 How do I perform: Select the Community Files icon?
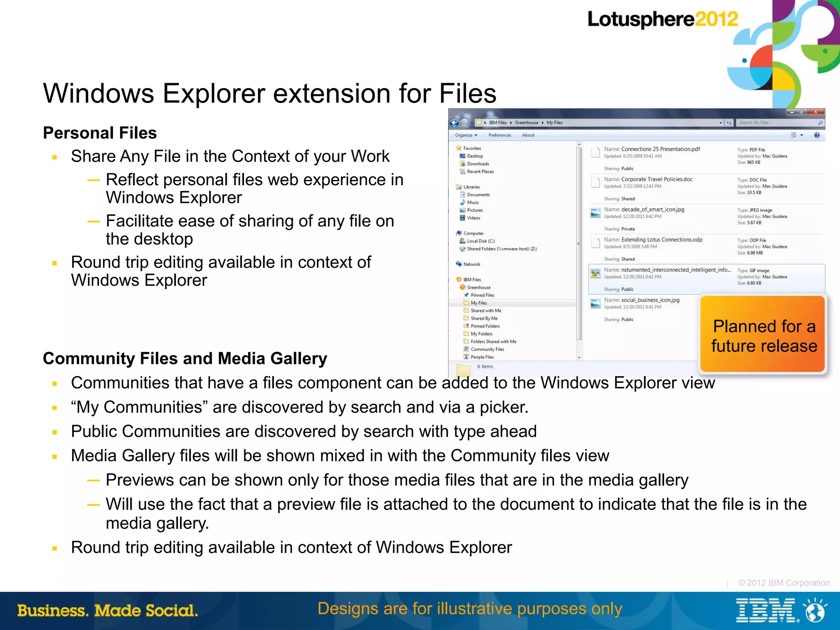pyautogui.click(x=466, y=349)
